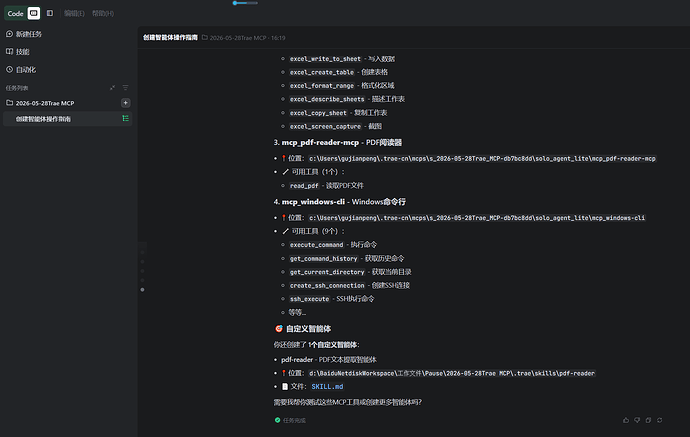Open the 技能 skills section

[22, 51]
